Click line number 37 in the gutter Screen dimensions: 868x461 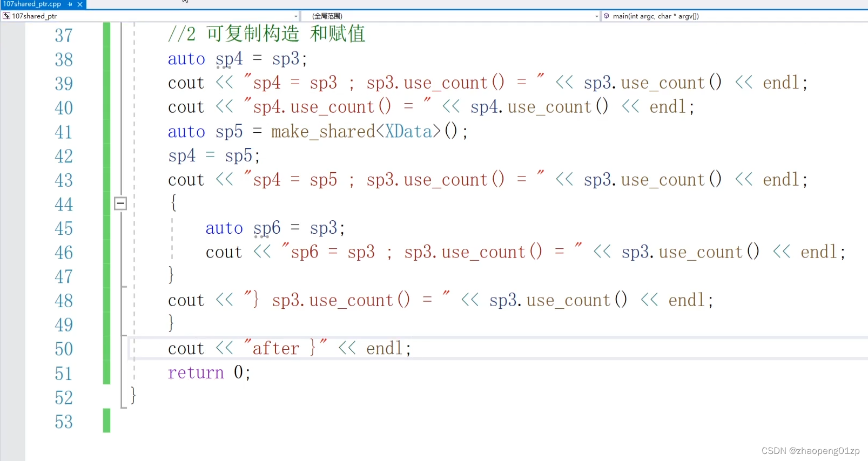pos(64,36)
